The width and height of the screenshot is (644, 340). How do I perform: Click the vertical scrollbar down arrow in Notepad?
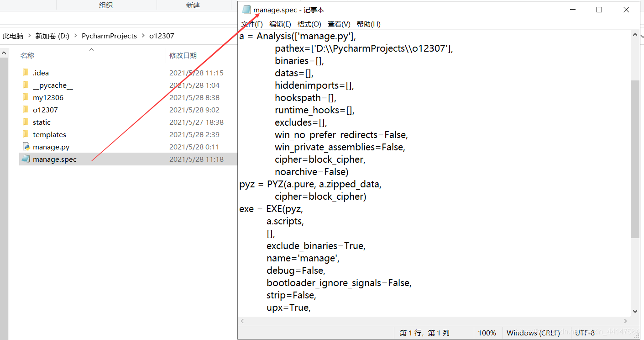[635, 312]
